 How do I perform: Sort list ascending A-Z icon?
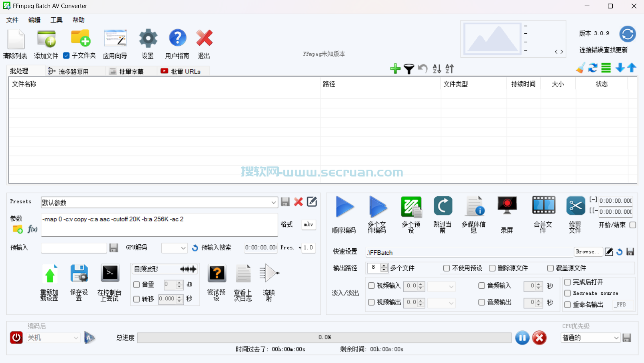[437, 69]
